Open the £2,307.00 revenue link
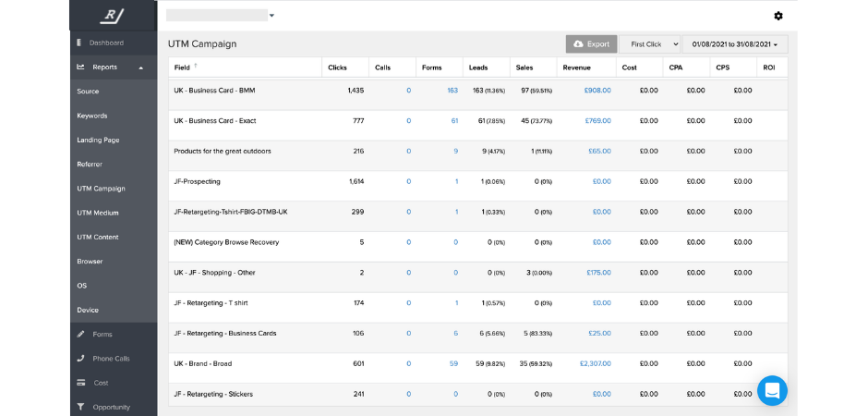 [595, 363]
